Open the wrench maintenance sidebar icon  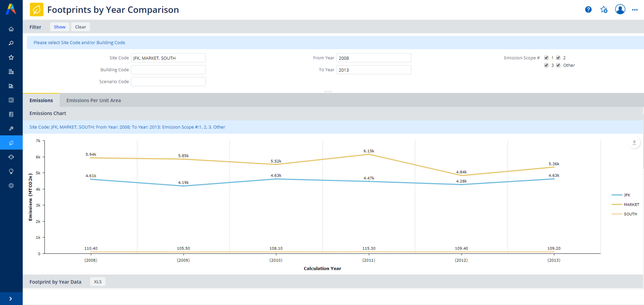coord(11,129)
